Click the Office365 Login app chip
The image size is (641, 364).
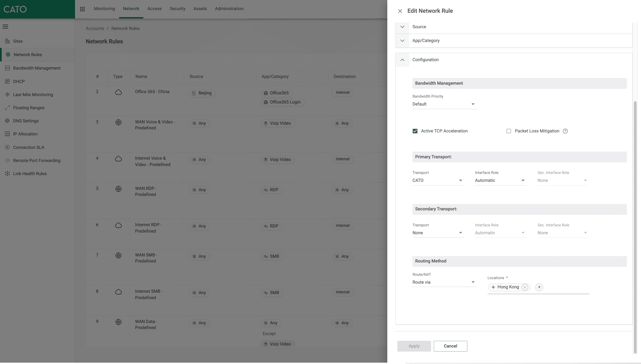(x=283, y=102)
